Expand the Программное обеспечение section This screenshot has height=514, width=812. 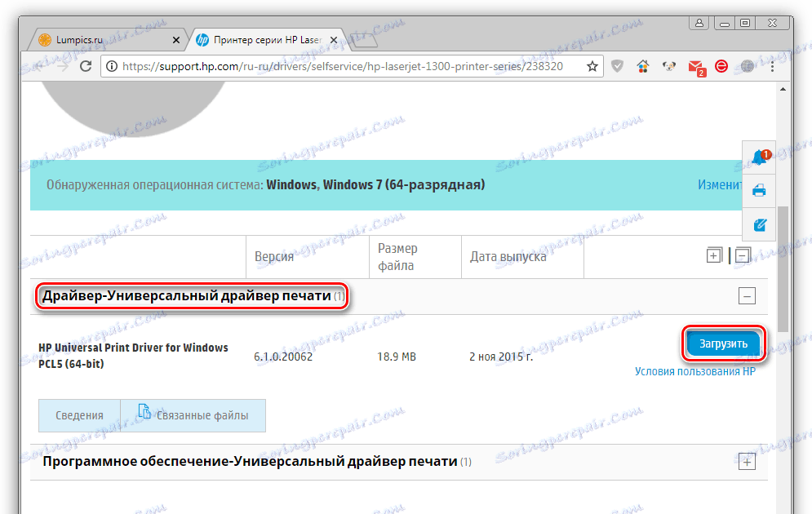(747, 462)
